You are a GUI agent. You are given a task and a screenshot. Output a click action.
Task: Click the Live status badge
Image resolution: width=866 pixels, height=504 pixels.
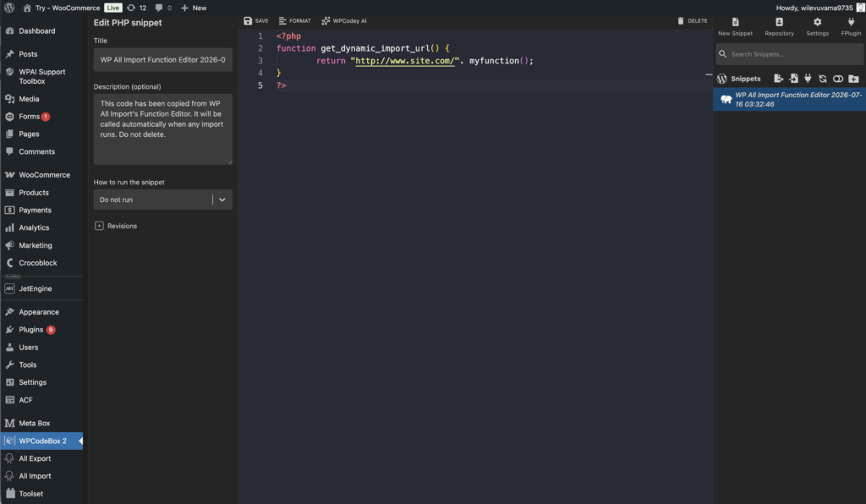tap(113, 8)
